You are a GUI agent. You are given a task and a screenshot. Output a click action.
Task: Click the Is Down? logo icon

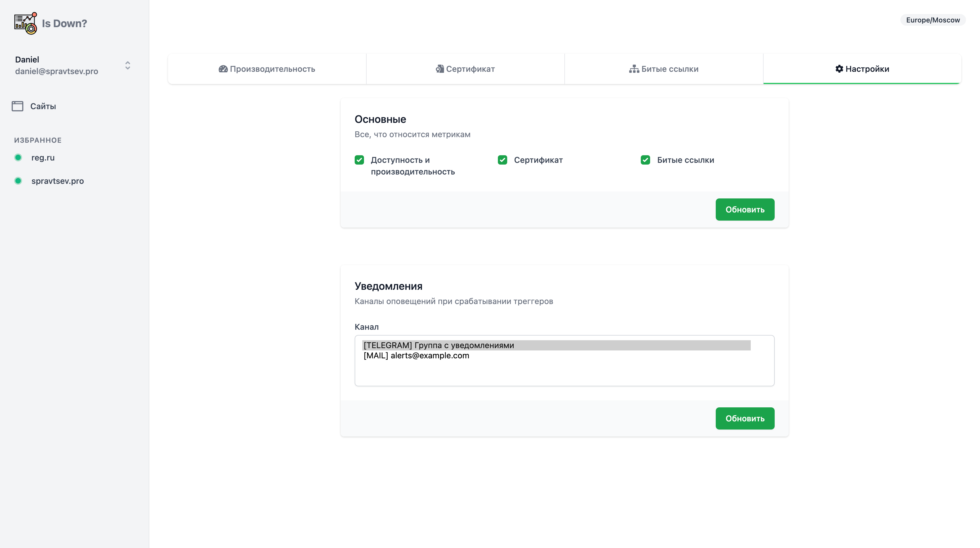pyautogui.click(x=25, y=23)
